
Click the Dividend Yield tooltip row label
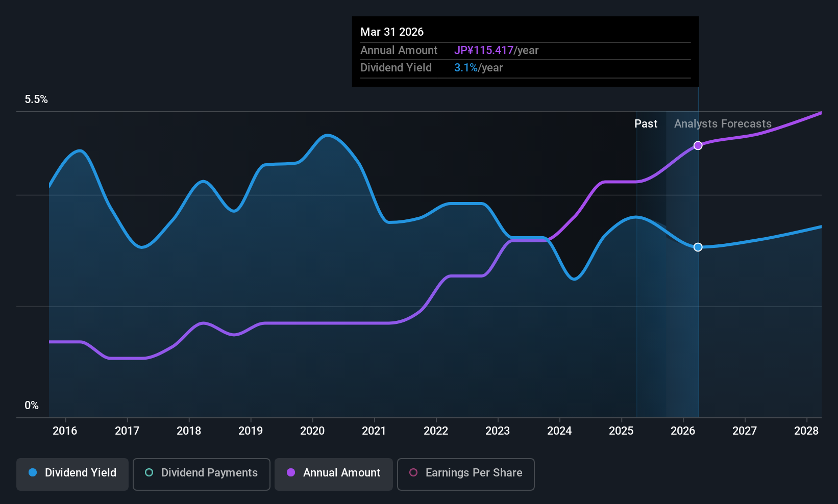396,68
